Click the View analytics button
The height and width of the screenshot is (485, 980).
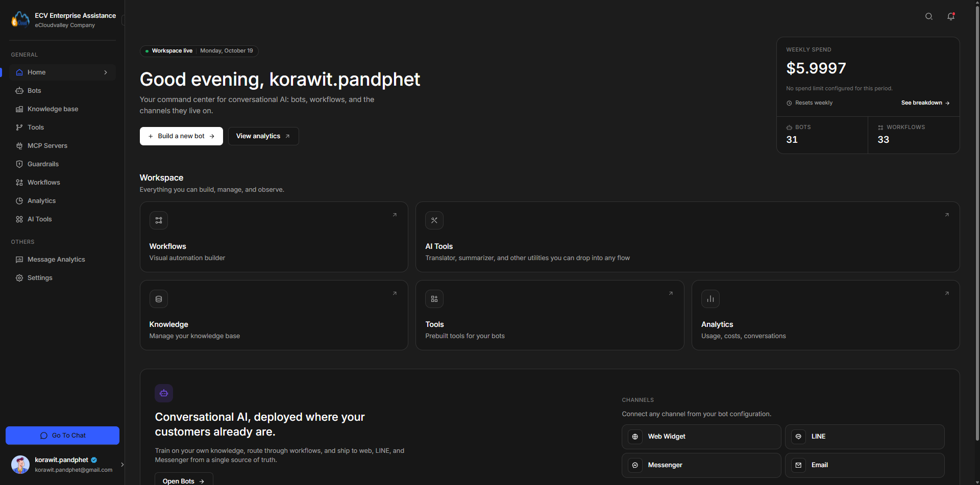[263, 136]
